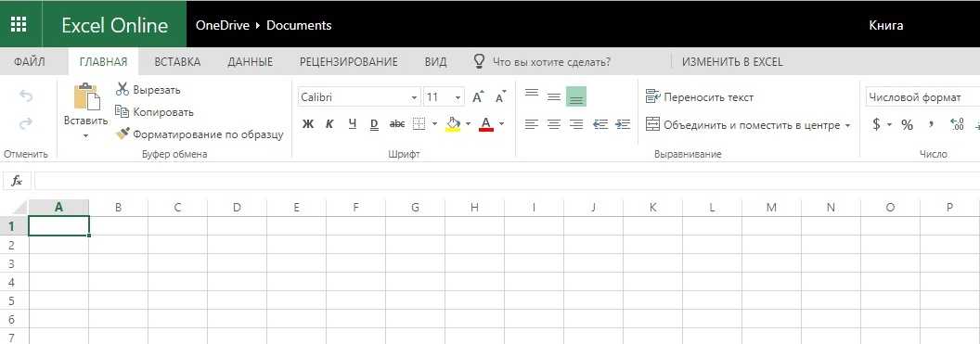Toggle strikethrough abc

click(x=397, y=124)
